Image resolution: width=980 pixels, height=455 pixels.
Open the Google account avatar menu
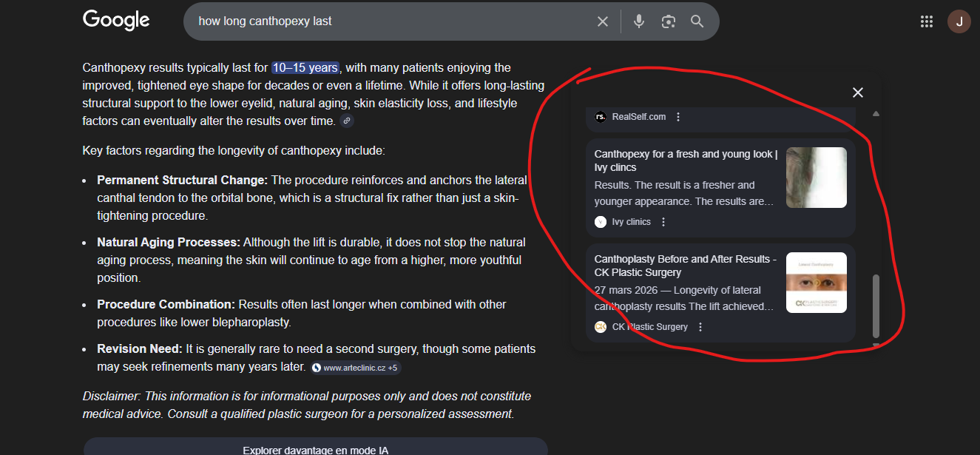[x=959, y=21]
